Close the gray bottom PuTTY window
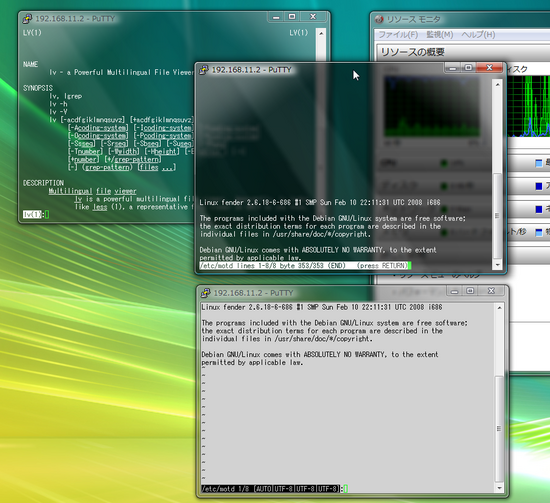 (491, 291)
